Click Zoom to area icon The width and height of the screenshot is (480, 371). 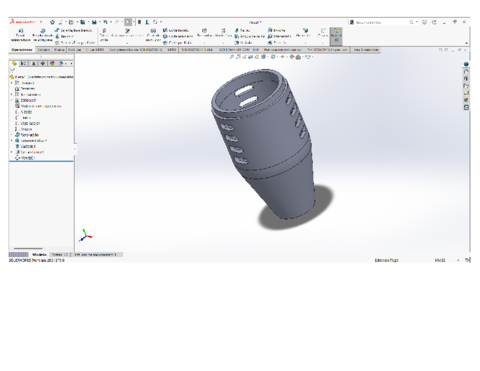[238, 57]
